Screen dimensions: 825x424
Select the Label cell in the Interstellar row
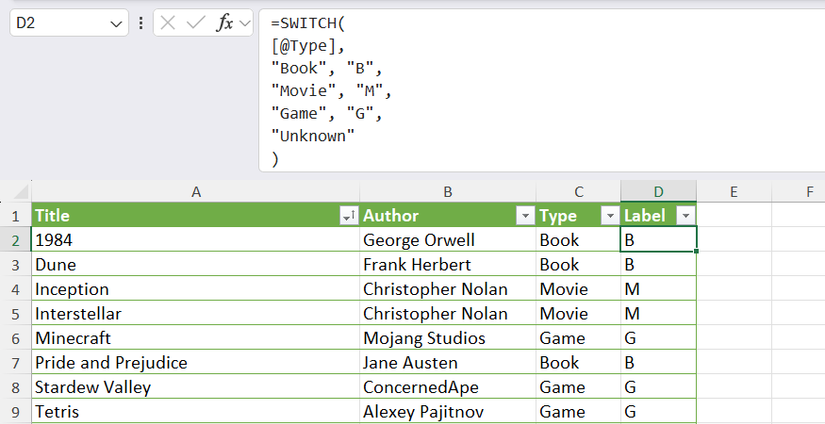[659, 314]
